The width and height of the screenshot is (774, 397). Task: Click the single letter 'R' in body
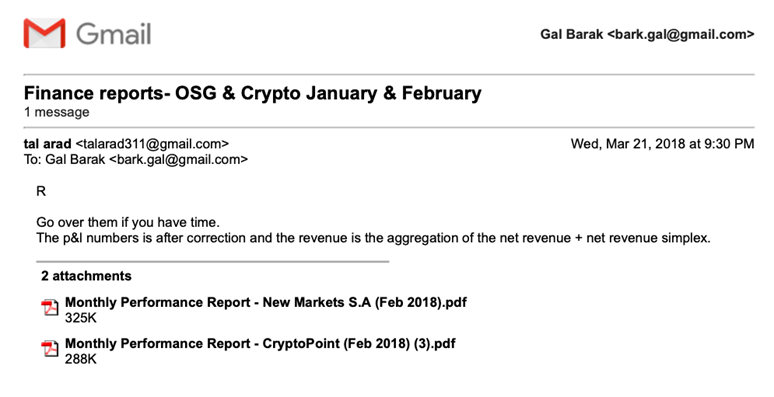pyautogui.click(x=41, y=191)
